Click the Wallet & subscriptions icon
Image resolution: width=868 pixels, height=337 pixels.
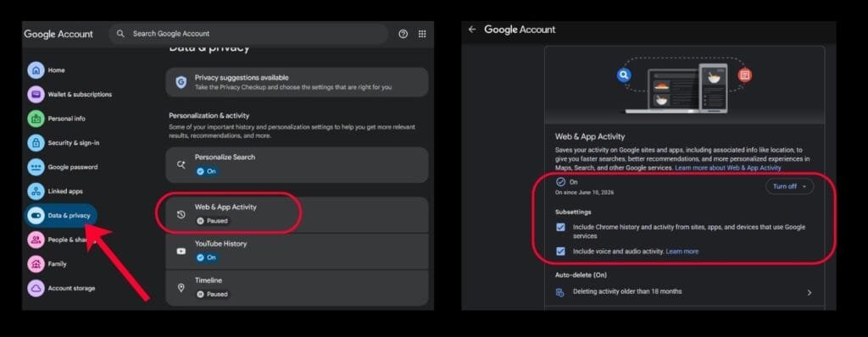(36, 95)
